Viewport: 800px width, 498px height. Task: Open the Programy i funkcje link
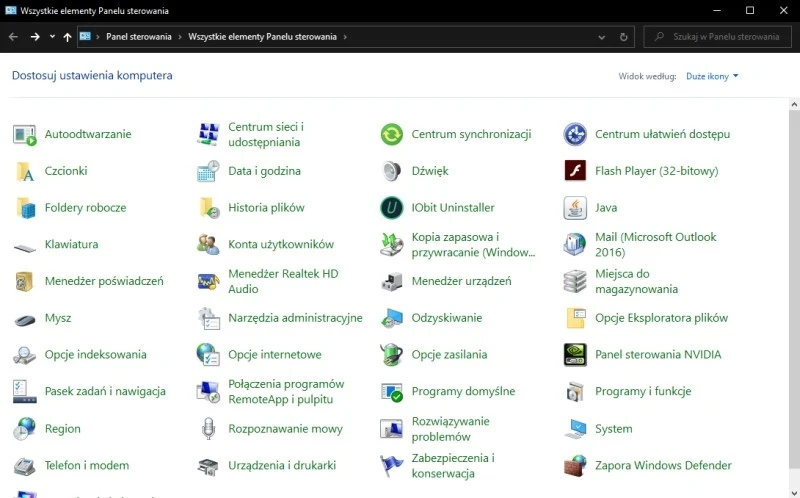pos(643,391)
